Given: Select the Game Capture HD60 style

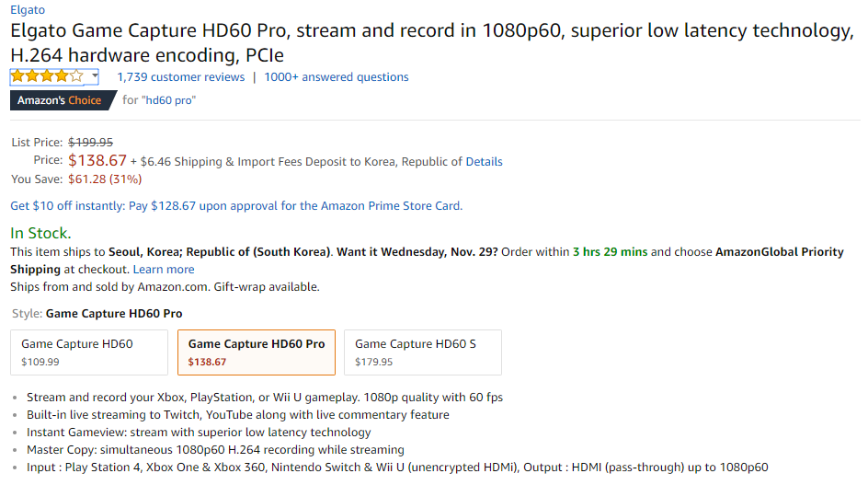Looking at the screenshot, I should point(89,352).
